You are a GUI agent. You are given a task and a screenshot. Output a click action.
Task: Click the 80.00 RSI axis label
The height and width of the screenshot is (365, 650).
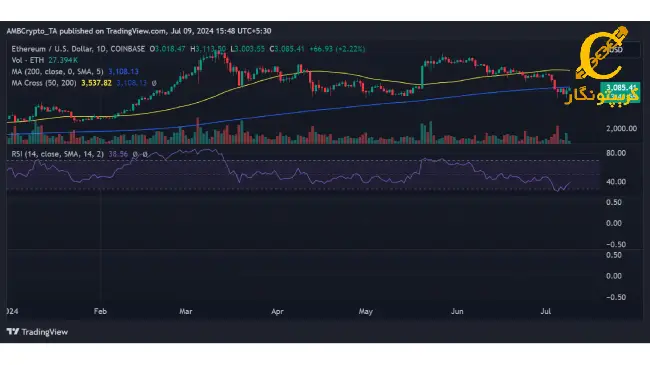[616, 153]
